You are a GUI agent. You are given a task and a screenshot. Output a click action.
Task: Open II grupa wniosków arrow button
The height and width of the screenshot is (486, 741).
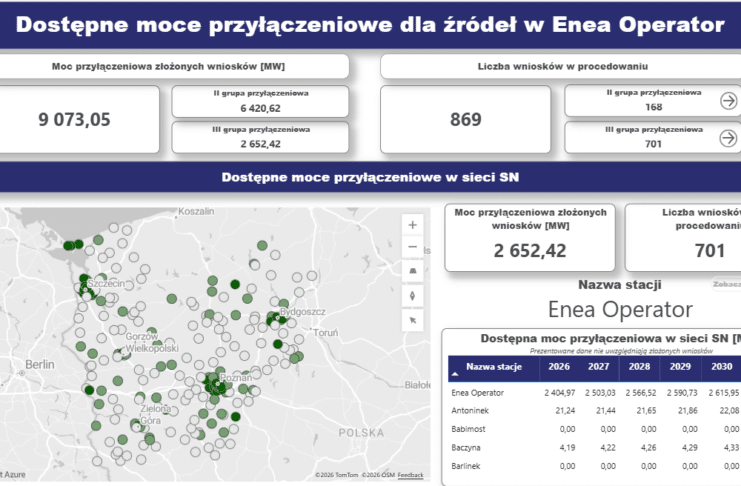728,101
